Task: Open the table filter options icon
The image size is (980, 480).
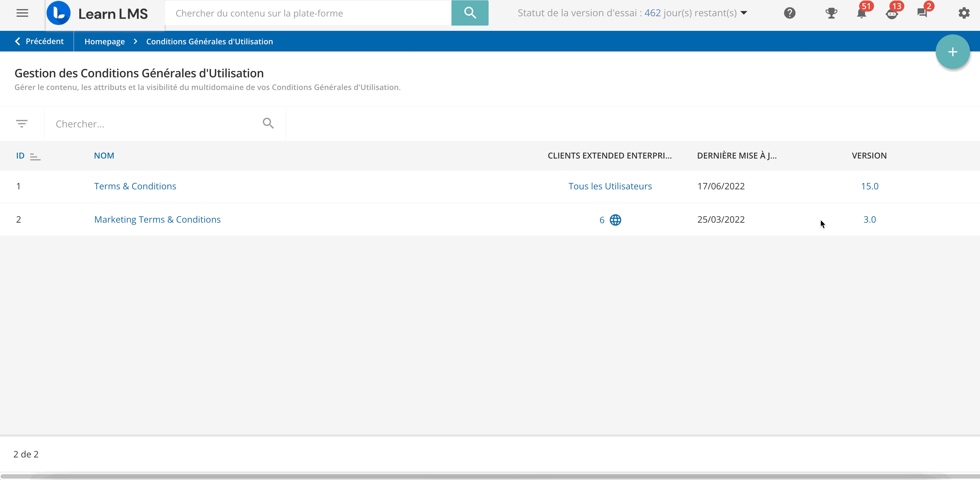Action: 22,124
